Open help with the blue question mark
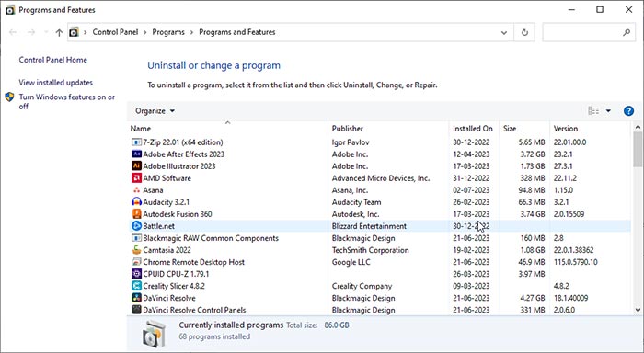644x353 pixels. click(x=628, y=111)
